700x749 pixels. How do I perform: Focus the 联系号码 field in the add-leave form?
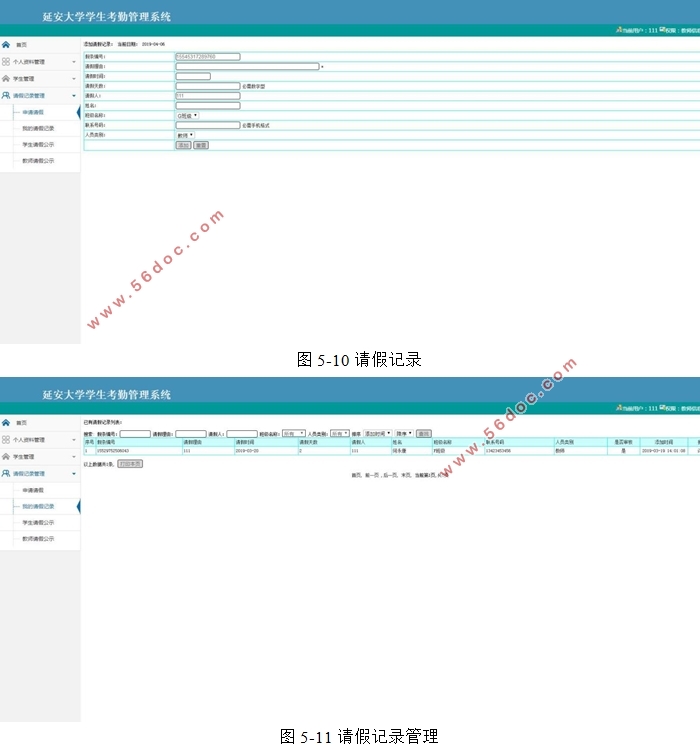pyautogui.click(x=208, y=125)
